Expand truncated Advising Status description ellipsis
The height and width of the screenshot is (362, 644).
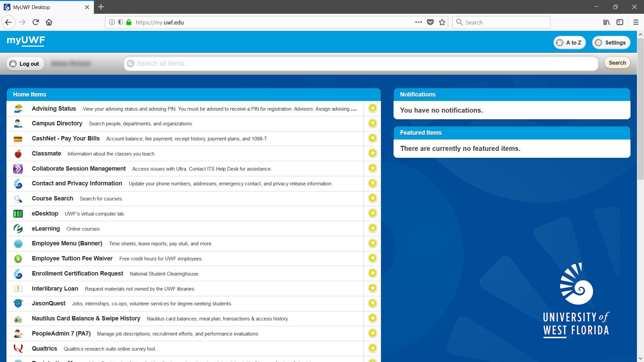pos(354,110)
